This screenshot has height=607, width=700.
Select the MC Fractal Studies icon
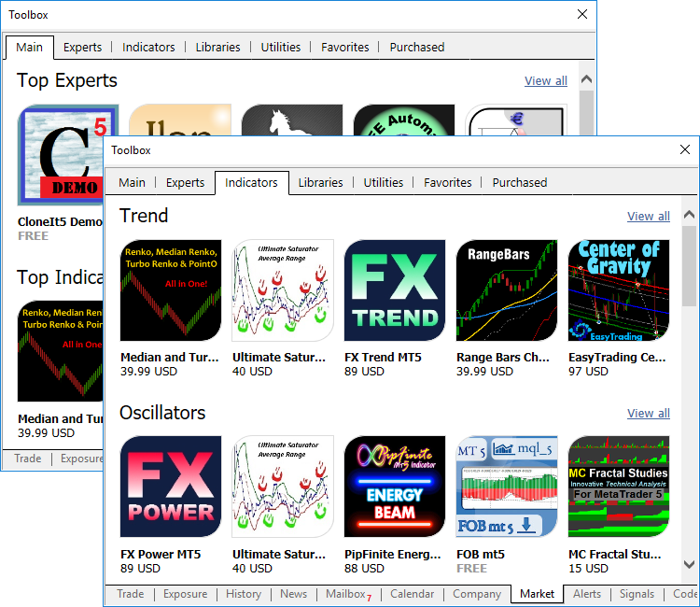point(619,487)
